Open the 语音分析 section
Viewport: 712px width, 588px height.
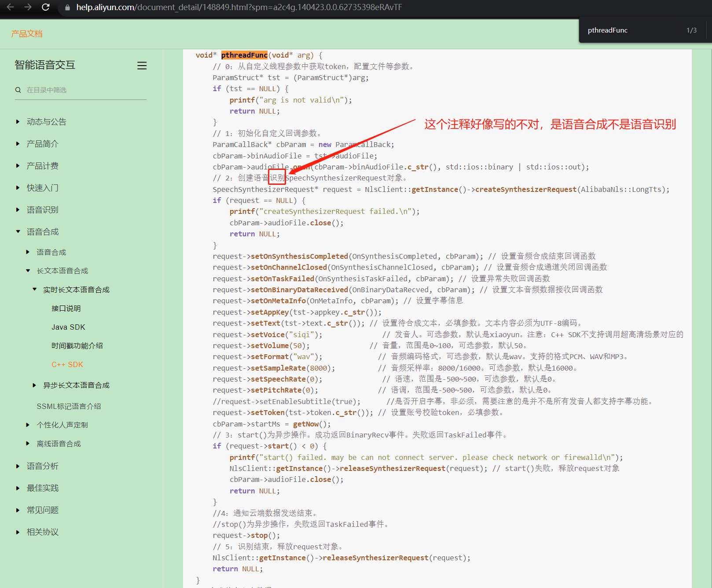tap(42, 466)
